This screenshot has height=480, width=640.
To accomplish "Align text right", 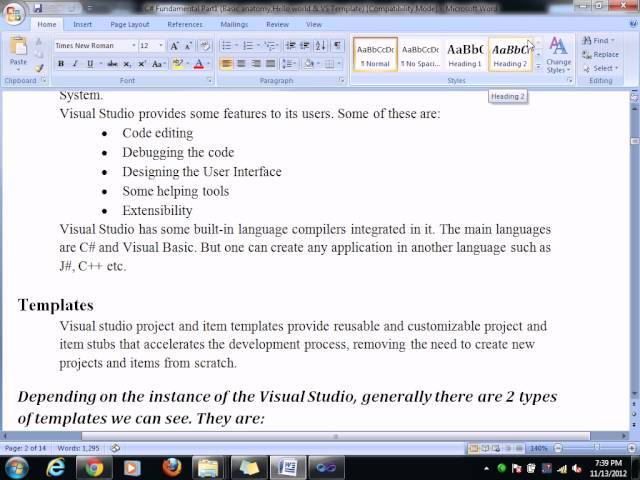I will coord(256,64).
